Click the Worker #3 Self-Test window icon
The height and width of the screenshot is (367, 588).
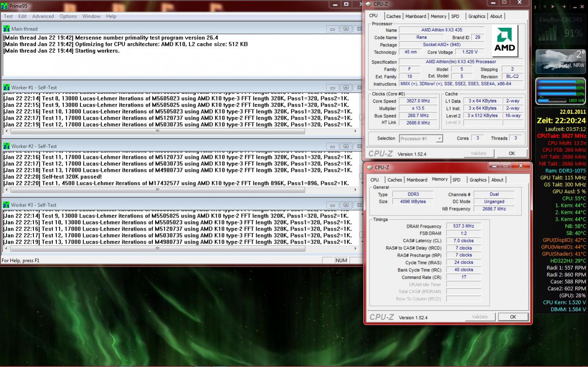pyautogui.click(x=7, y=205)
